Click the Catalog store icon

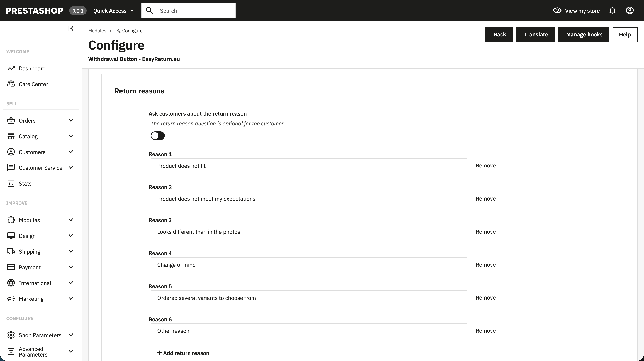[x=11, y=136]
